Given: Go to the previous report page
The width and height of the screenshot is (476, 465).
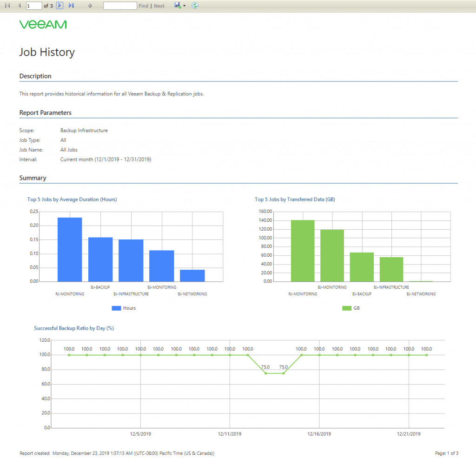Looking at the screenshot, I should pyautogui.click(x=19, y=6).
